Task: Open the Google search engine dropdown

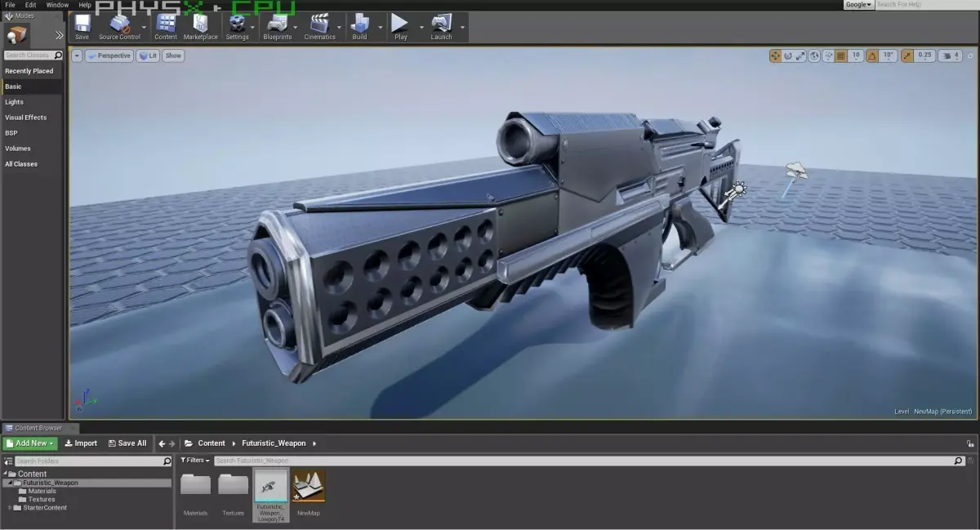Action: pos(858,5)
